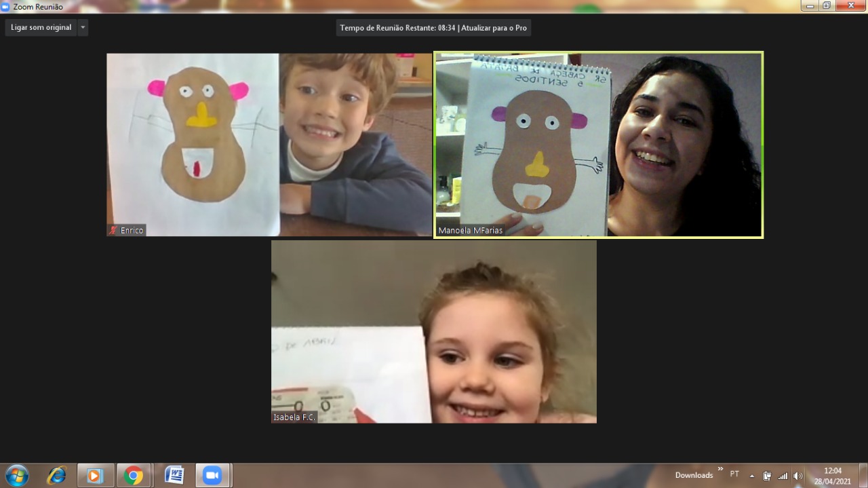The height and width of the screenshot is (488, 868).
Task: Select Enrico's video tile
Action: tap(269, 145)
